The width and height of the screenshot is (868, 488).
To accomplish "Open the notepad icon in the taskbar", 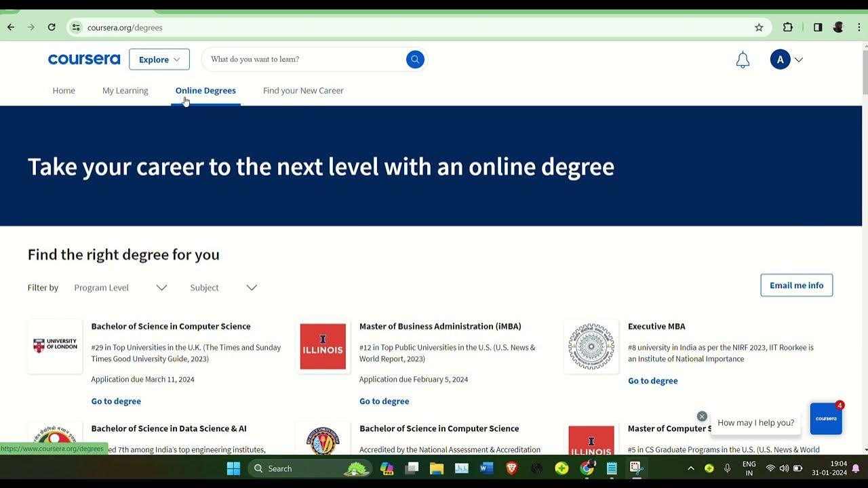I will (611, 468).
